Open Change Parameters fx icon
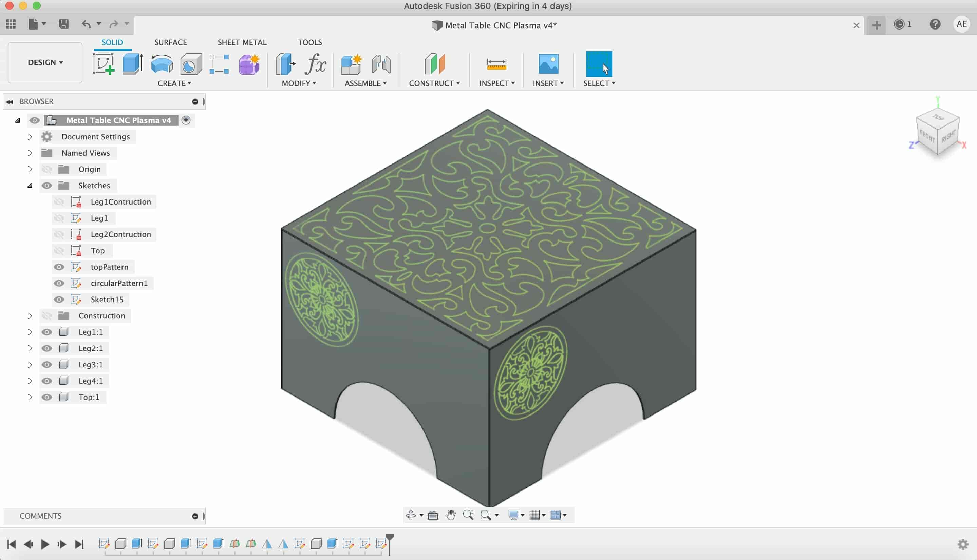 click(x=315, y=64)
